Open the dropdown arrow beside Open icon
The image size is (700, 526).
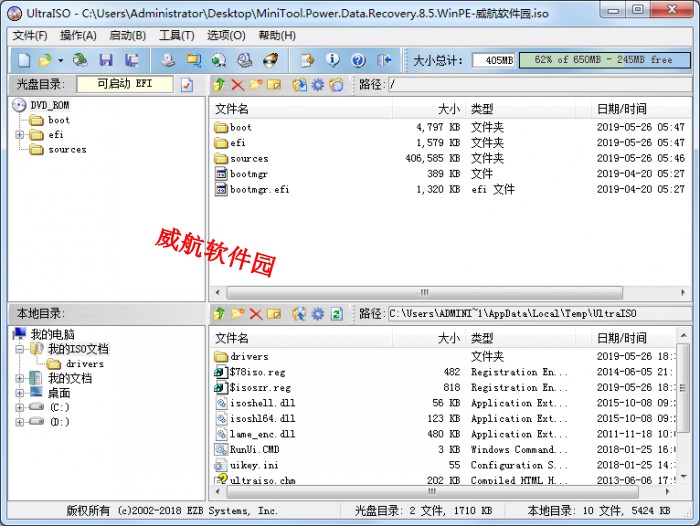pyautogui.click(x=60, y=60)
